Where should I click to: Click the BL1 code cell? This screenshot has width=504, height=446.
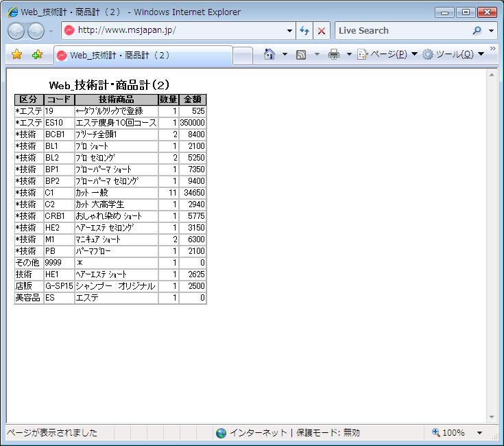[x=59, y=146]
